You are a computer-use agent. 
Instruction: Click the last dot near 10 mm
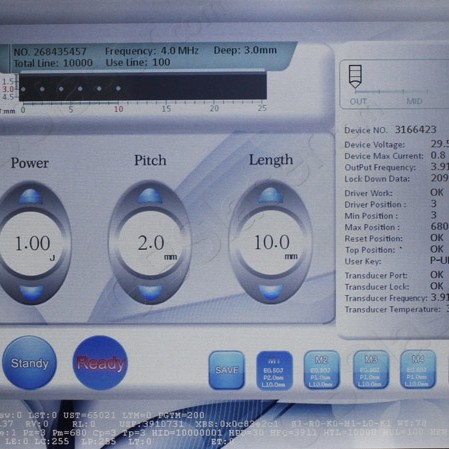[x=118, y=89]
